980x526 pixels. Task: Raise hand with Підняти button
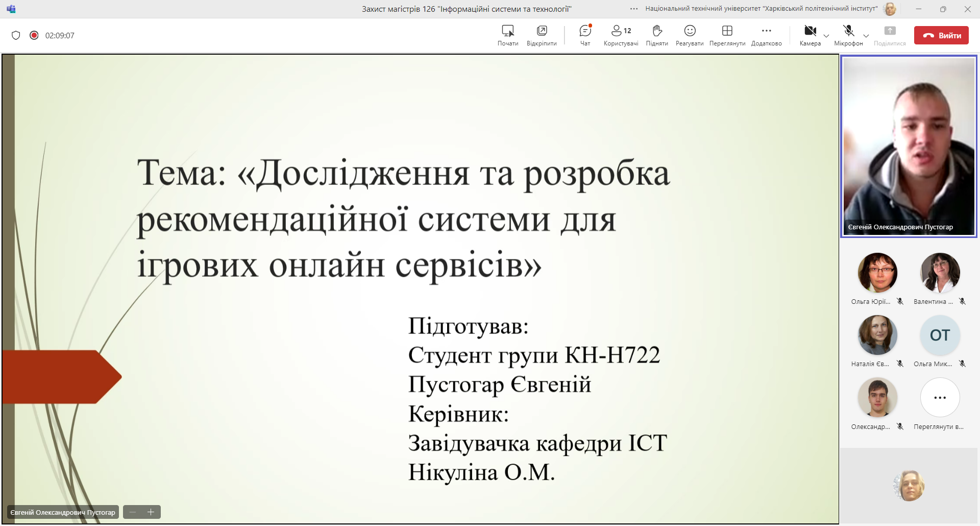(657, 35)
